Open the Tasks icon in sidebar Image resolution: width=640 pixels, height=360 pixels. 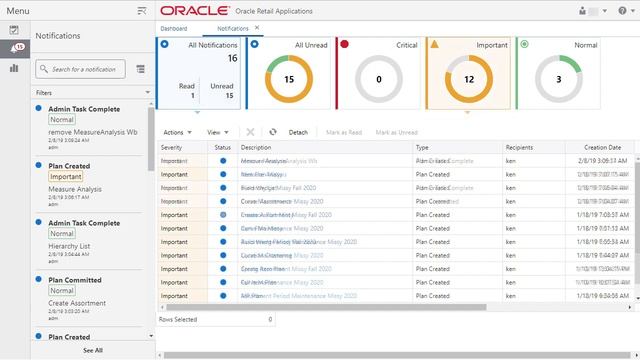coord(14,30)
